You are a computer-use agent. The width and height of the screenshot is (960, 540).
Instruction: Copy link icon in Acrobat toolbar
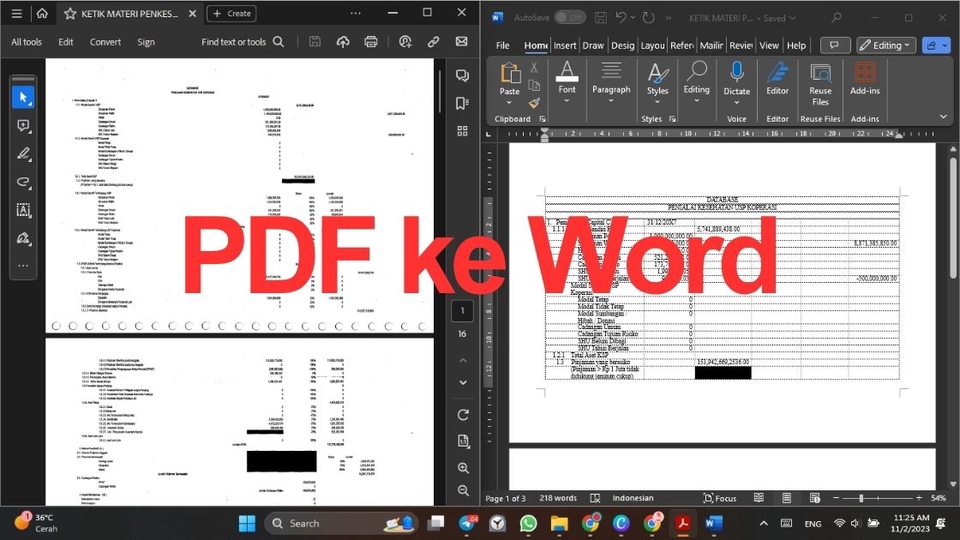click(433, 42)
